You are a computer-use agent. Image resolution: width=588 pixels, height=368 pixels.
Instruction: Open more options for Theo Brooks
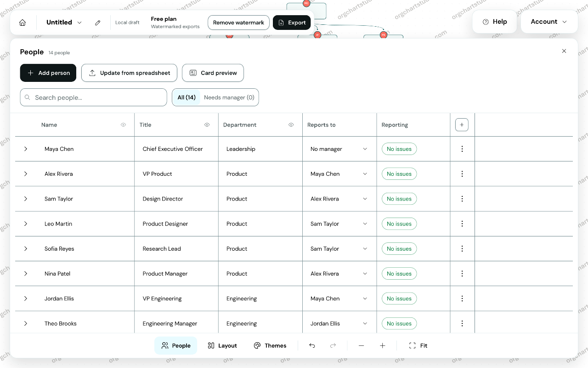tap(462, 323)
